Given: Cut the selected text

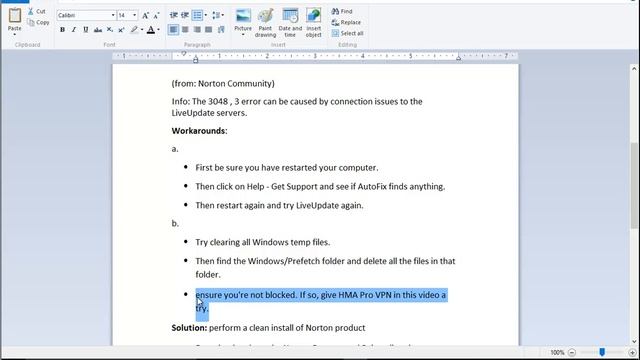Looking at the screenshot, I should (x=37, y=11).
